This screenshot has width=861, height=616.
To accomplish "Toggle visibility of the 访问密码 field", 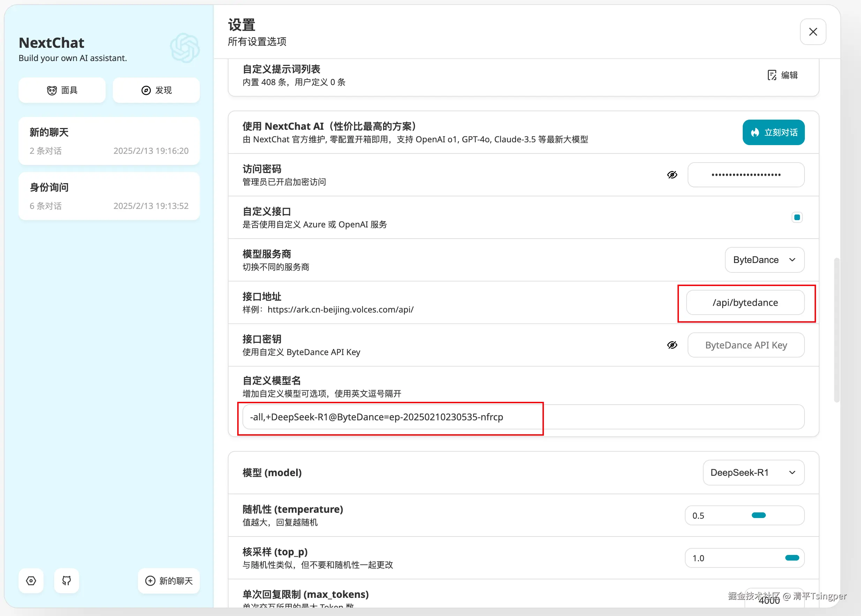I will point(672,175).
